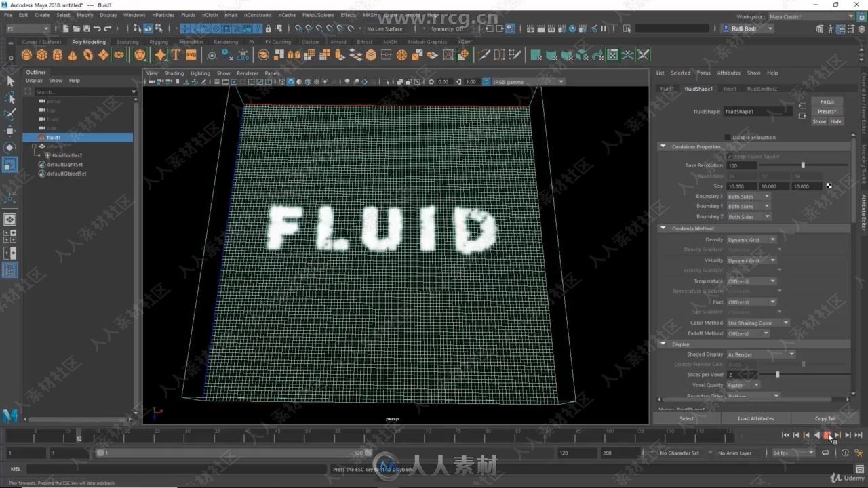The width and height of the screenshot is (868, 488).
Task: Collapse the Display section
Action: (663, 344)
